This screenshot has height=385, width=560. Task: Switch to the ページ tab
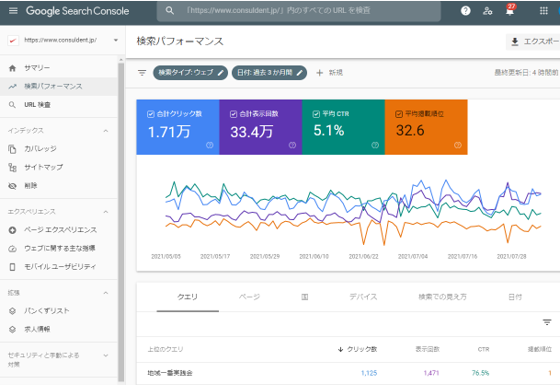tap(250, 297)
